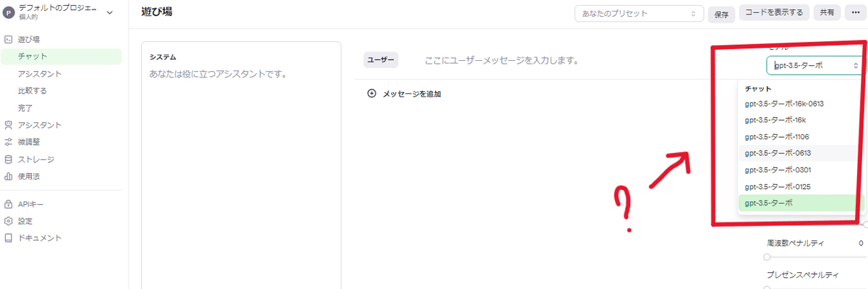This screenshot has width=868, height=289.
Task: Select gpt-3.5-ターボ-0125 from the list
Action: (x=801, y=186)
